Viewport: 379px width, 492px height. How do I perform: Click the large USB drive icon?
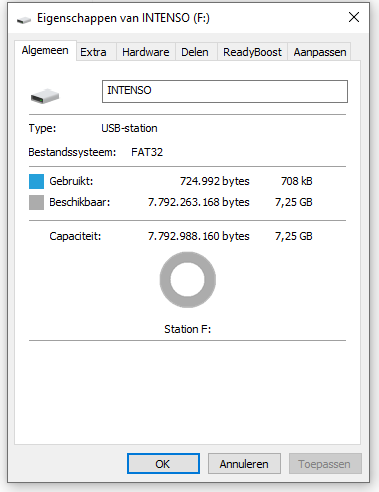click(x=45, y=96)
